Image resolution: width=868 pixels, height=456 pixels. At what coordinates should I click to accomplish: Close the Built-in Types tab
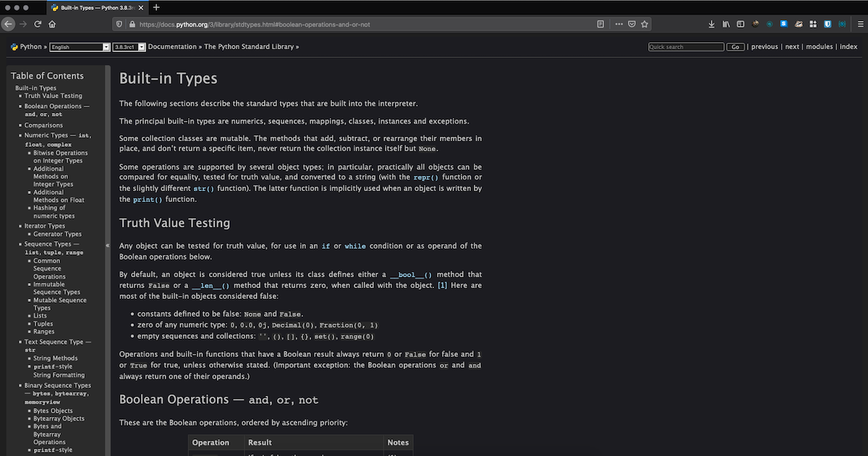pos(142,7)
